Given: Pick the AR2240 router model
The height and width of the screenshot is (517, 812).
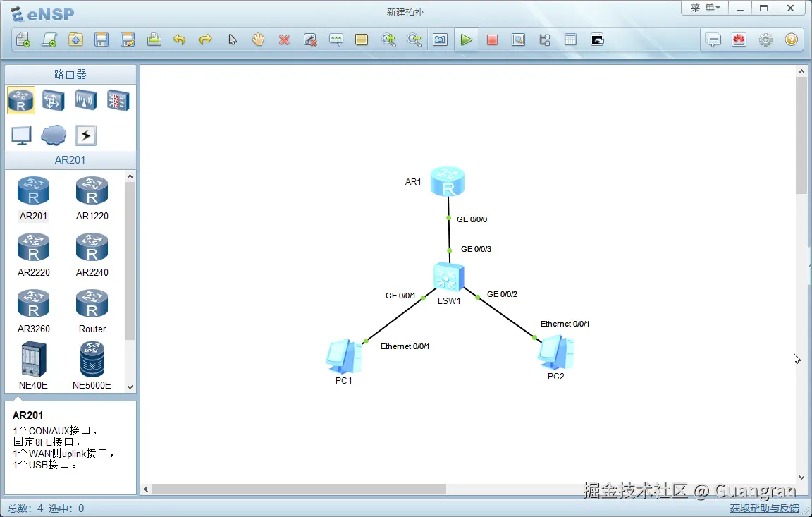Looking at the screenshot, I should tap(92, 255).
